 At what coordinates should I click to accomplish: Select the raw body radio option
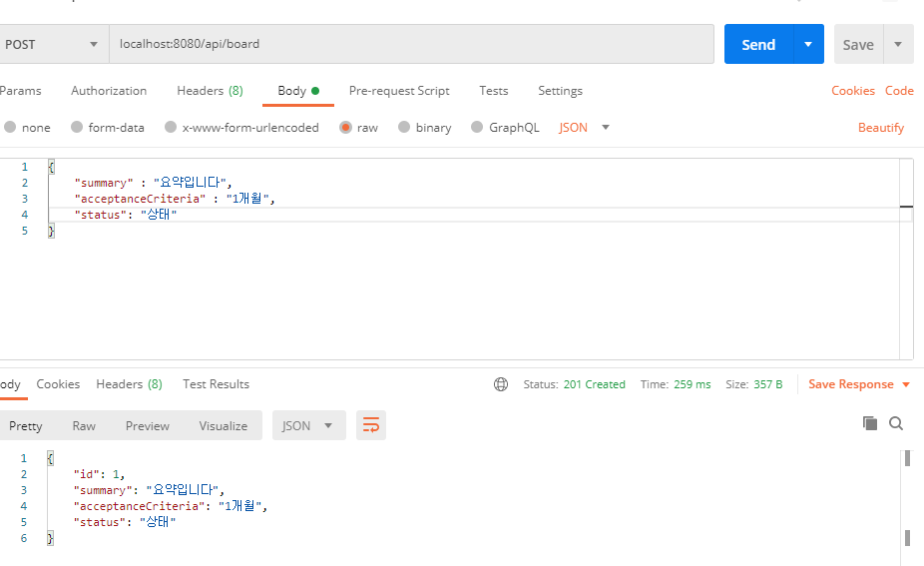(345, 128)
